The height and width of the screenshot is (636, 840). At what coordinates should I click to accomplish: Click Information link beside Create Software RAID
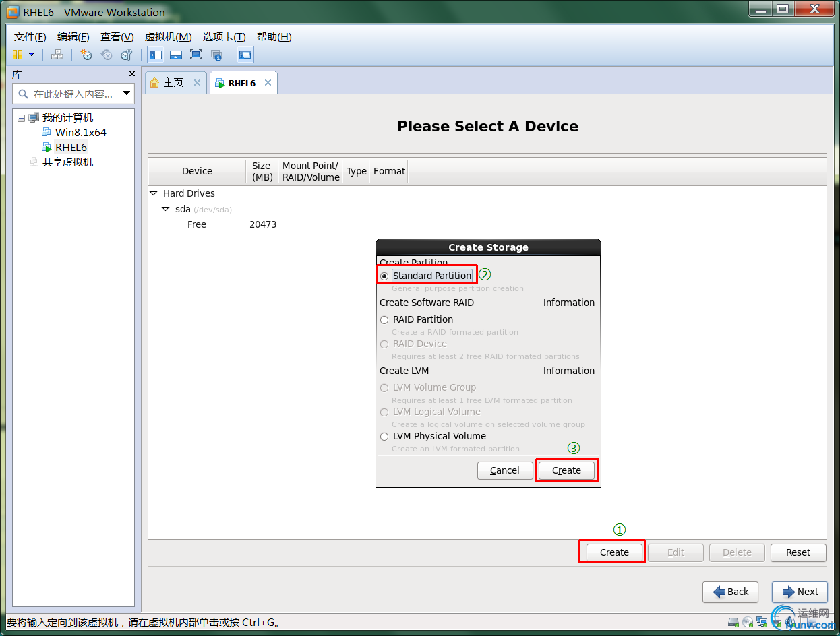pyautogui.click(x=569, y=303)
